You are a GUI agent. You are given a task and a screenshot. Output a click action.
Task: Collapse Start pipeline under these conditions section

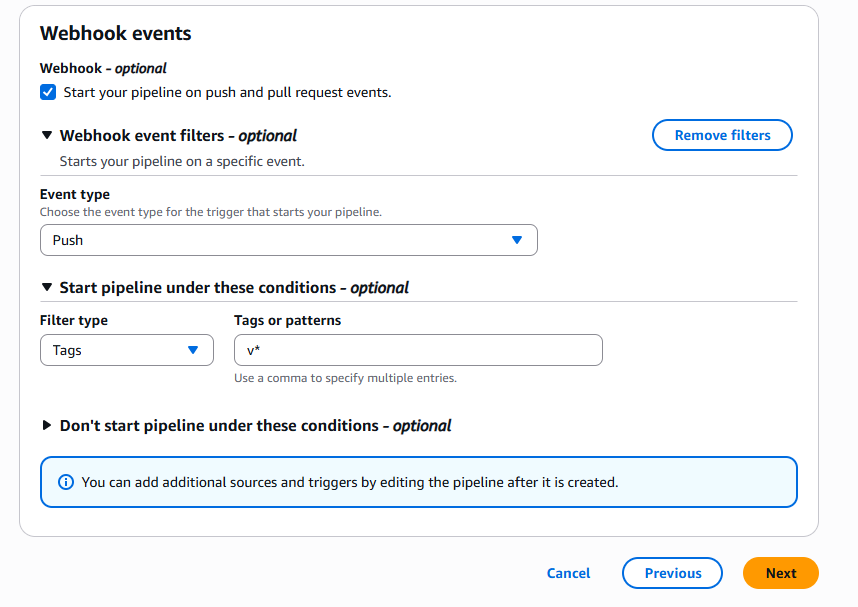pos(46,287)
